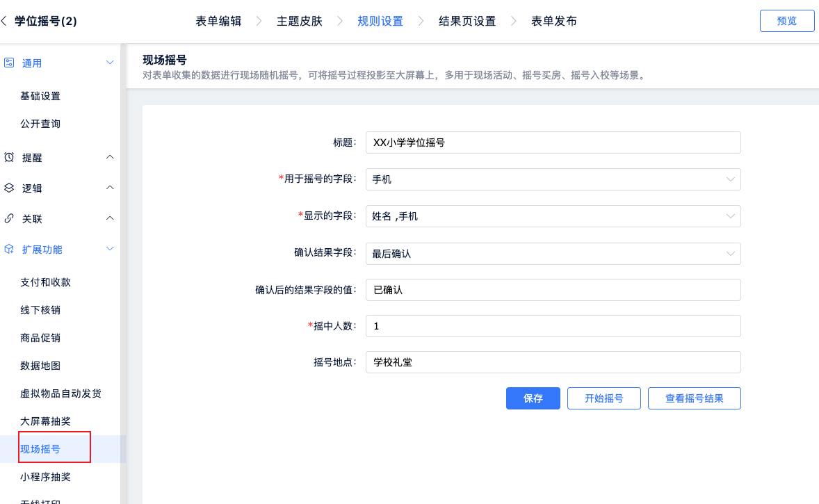Open the 显示的字段 dropdown
This screenshot has width=819, height=504.
click(553, 216)
